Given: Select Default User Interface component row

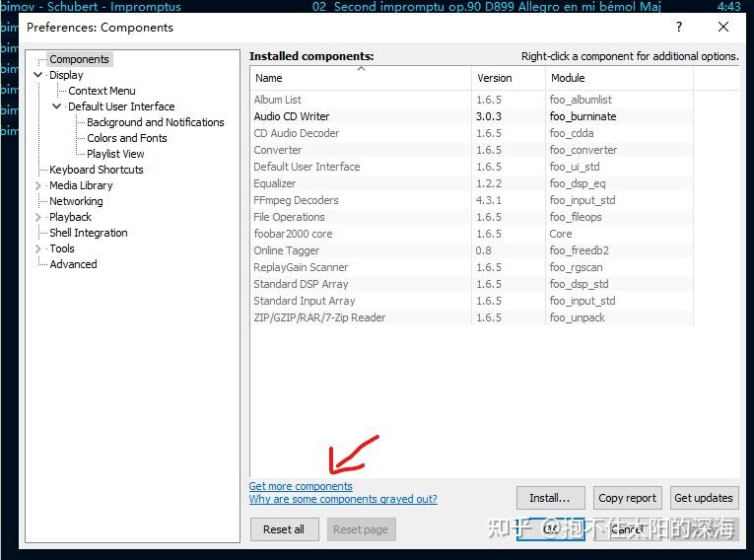Looking at the screenshot, I should [471, 167].
